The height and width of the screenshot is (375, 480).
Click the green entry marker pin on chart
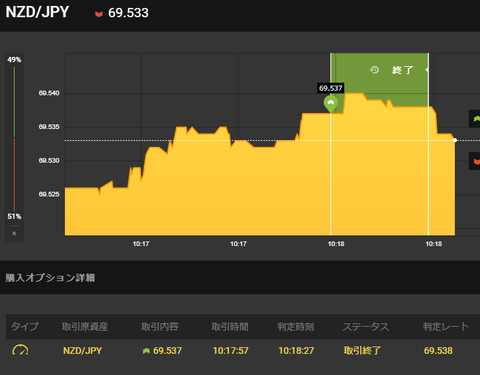tap(331, 104)
